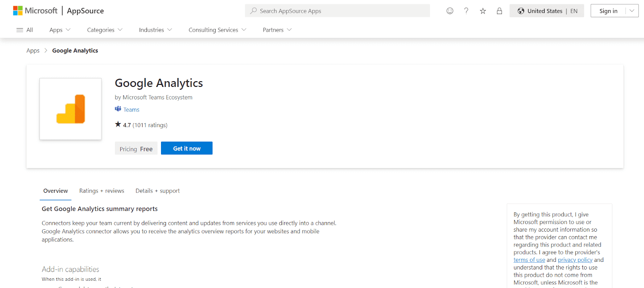Click the Microsoft logo
Image resolution: width=644 pixels, height=288 pixels.
pos(35,11)
